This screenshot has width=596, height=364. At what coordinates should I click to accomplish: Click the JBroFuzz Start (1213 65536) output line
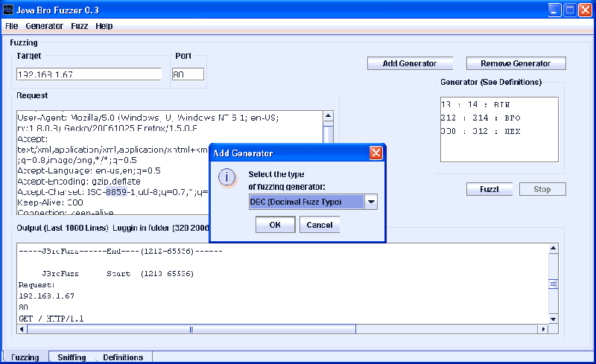point(118,274)
